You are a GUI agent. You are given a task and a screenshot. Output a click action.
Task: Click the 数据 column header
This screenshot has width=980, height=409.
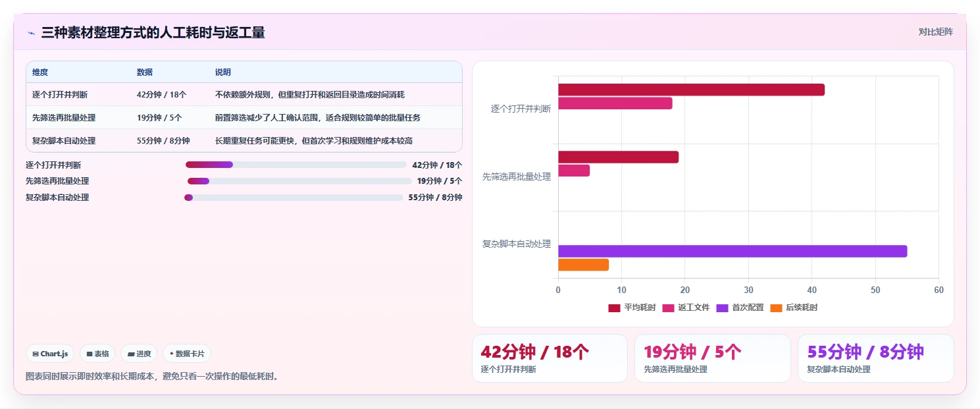(145, 72)
